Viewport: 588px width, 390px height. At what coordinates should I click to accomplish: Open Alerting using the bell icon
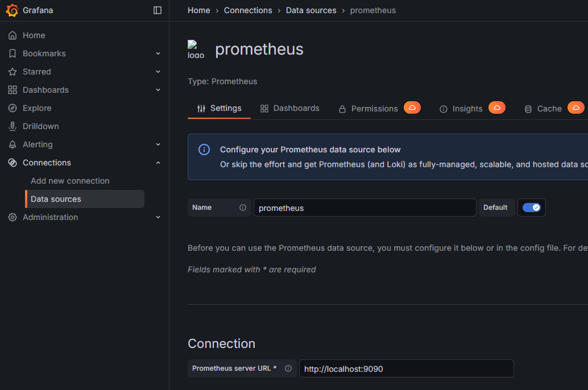coord(13,144)
